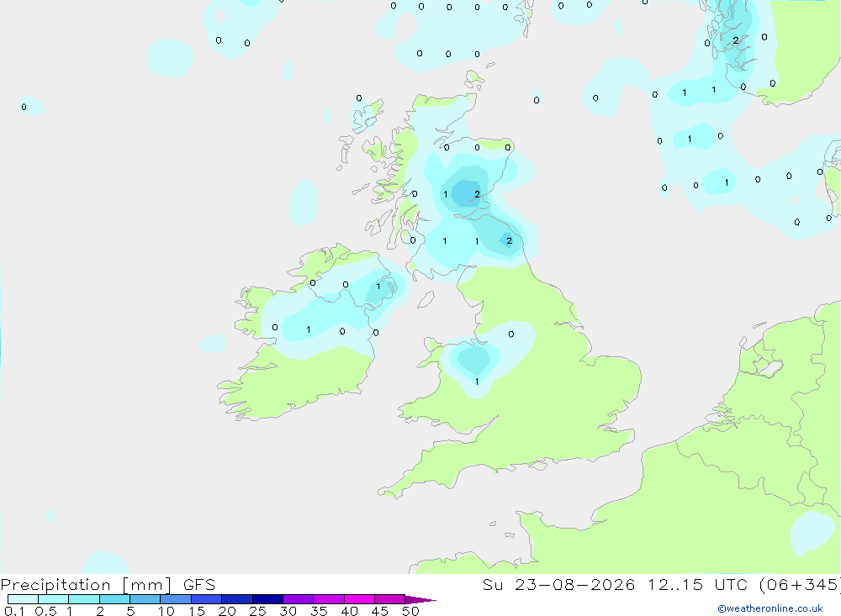Click the '25' legend scale label
The image size is (841, 616).
pos(257,611)
